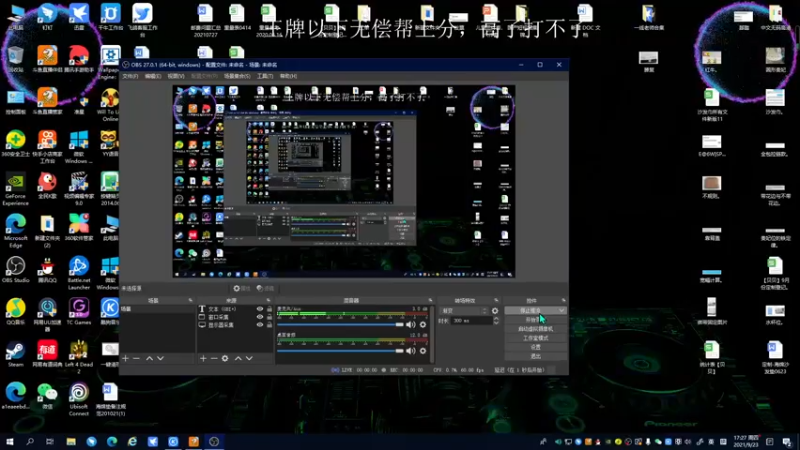Click the transition duration input field
The width and height of the screenshot is (800, 450).
point(471,321)
